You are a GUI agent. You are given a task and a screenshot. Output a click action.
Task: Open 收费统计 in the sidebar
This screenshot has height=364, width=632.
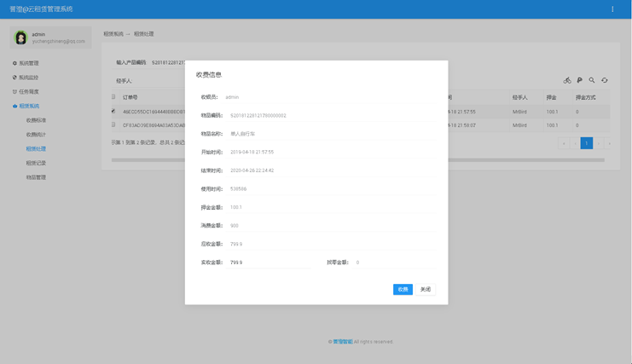point(36,134)
